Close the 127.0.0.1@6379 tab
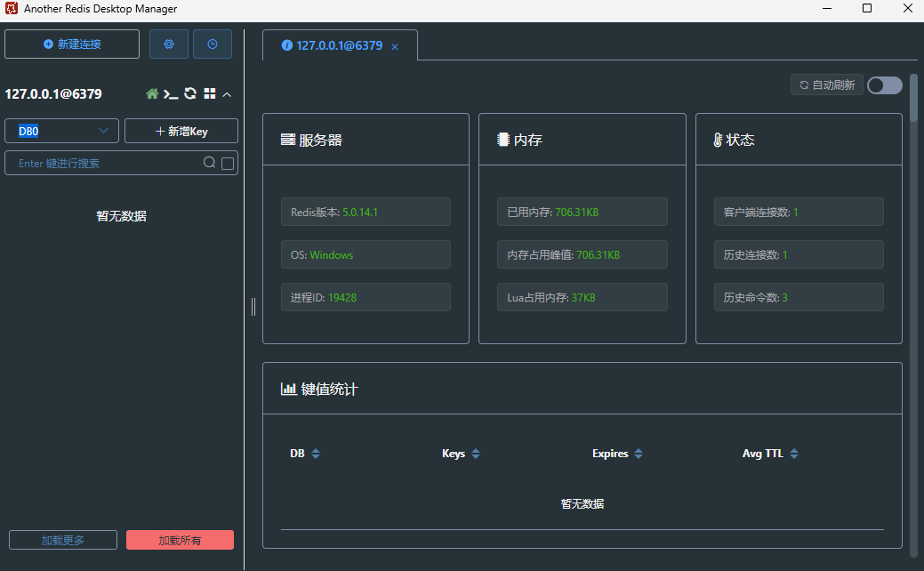Image resolution: width=924 pixels, height=571 pixels. pyautogui.click(x=395, y=46)
